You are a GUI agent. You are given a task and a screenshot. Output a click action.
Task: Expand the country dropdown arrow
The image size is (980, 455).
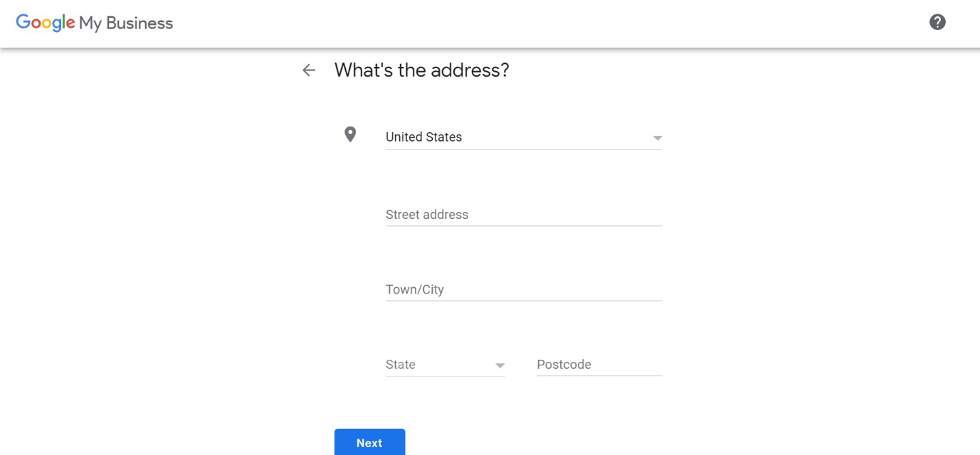click(x=658, y=138)
